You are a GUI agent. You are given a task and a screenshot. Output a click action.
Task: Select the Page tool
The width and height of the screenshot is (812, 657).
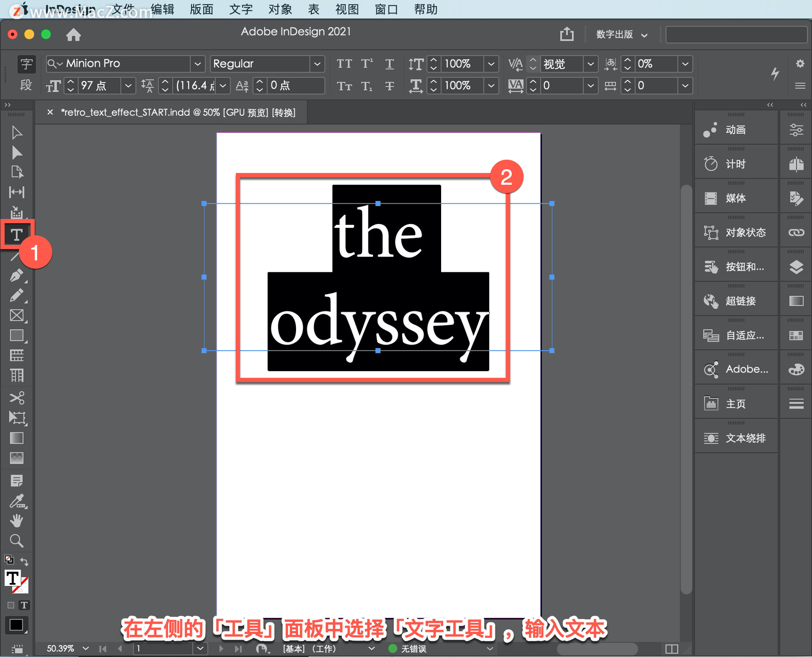(x=16, y=172)
